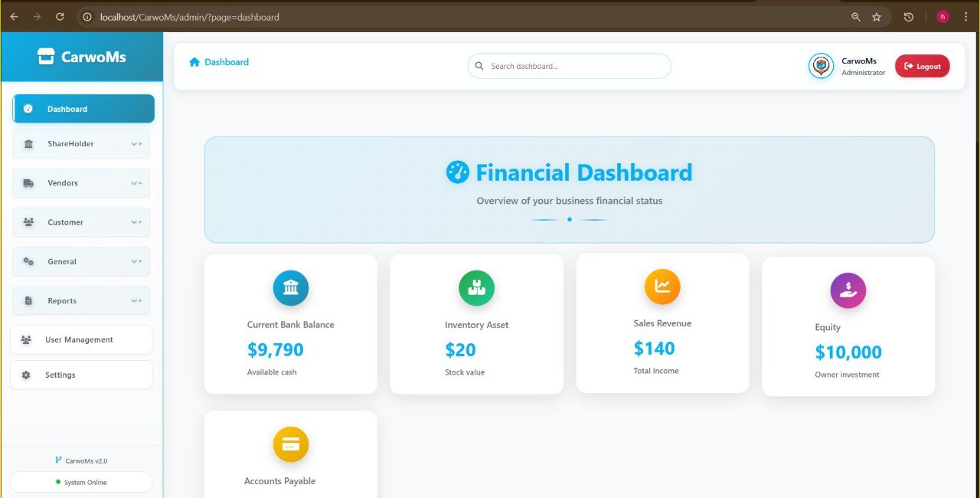Image resolution: width=980 pixels, height=498 pixels.
Task: Expand the Vendors menu chevron
Action: coord(134,182)
